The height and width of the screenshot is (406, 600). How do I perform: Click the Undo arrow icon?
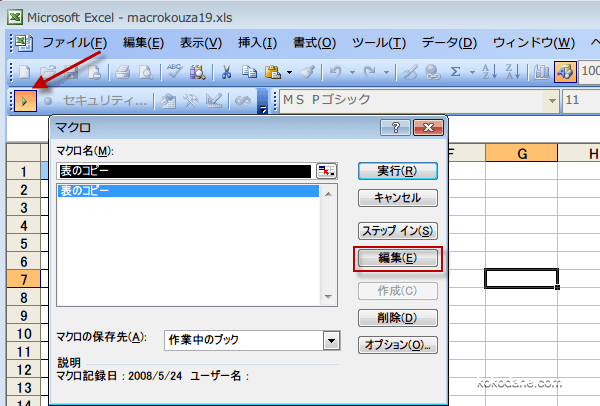coord(336,72)
